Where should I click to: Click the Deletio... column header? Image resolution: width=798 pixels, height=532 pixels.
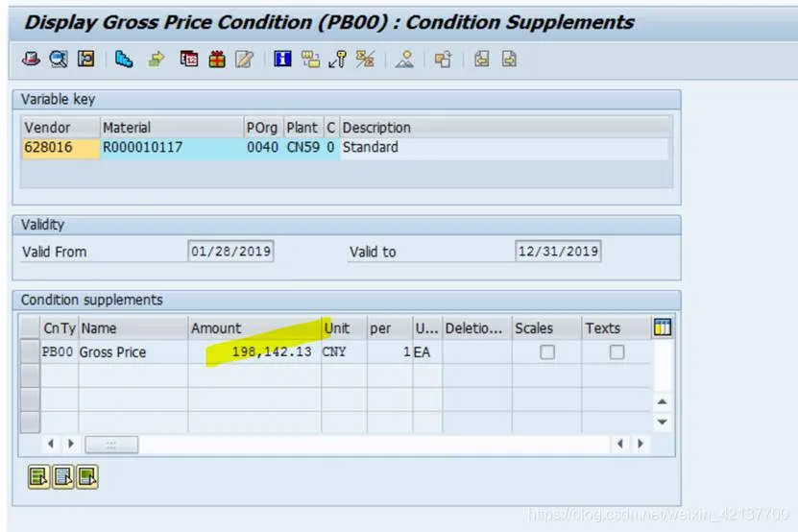pos(477,328)
